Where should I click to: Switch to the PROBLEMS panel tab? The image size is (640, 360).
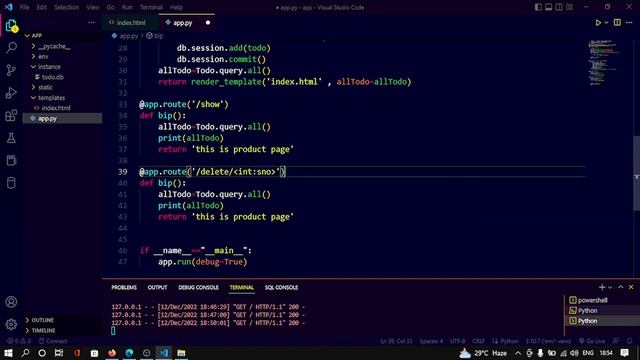(124, 287)
